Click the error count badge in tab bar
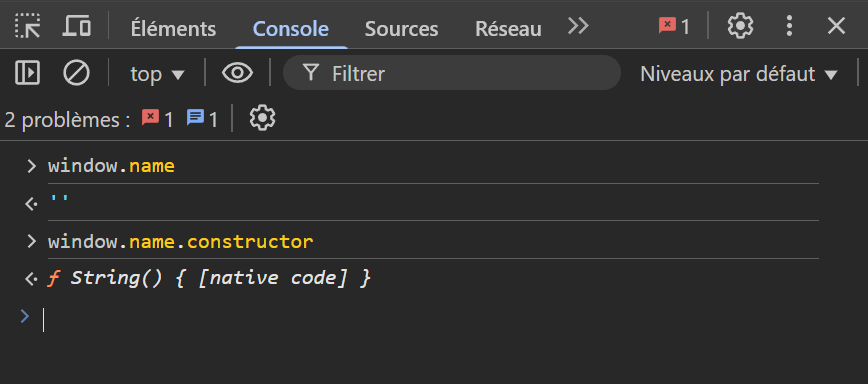 [x=674, y=26]
